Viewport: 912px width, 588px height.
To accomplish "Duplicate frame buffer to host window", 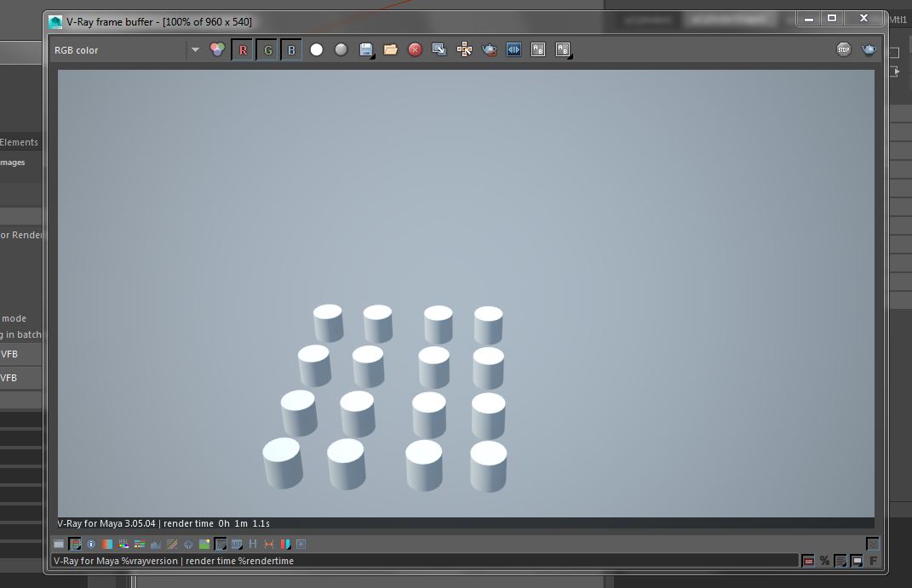I will coord(439,50).
